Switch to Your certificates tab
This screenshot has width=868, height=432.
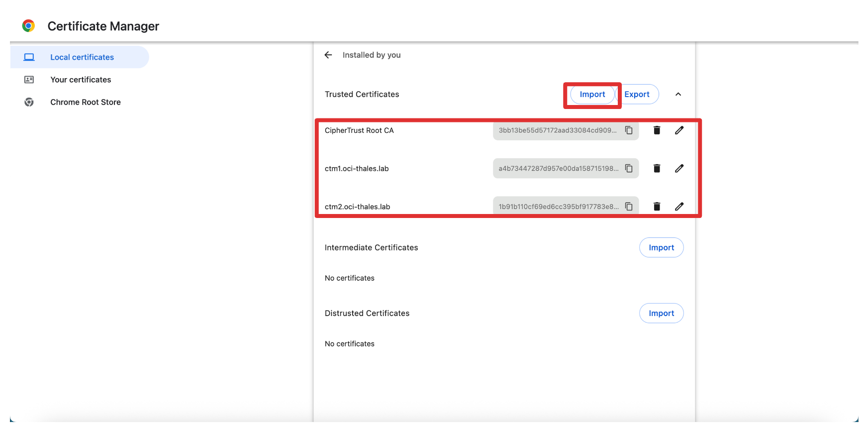[x=81, y=80]
